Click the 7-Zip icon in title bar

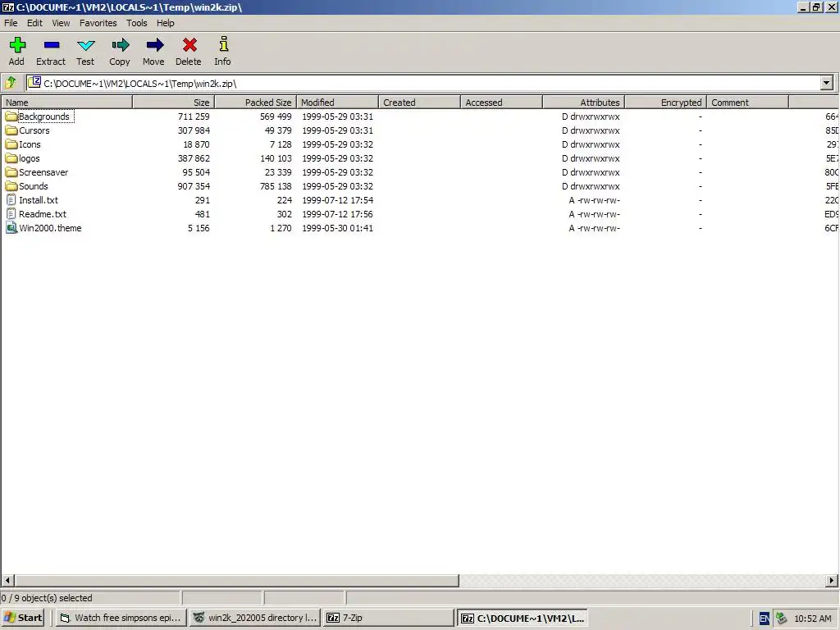click(x=8, y=7)
